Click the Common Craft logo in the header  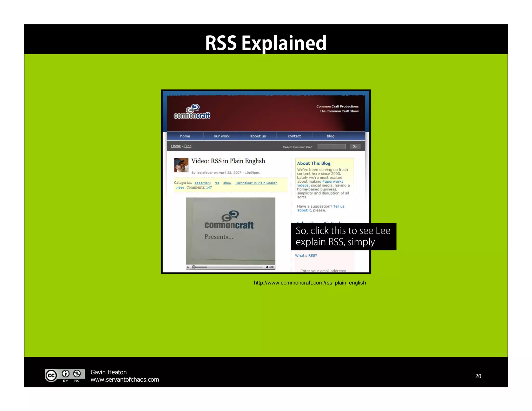click(x=192, y=112)
